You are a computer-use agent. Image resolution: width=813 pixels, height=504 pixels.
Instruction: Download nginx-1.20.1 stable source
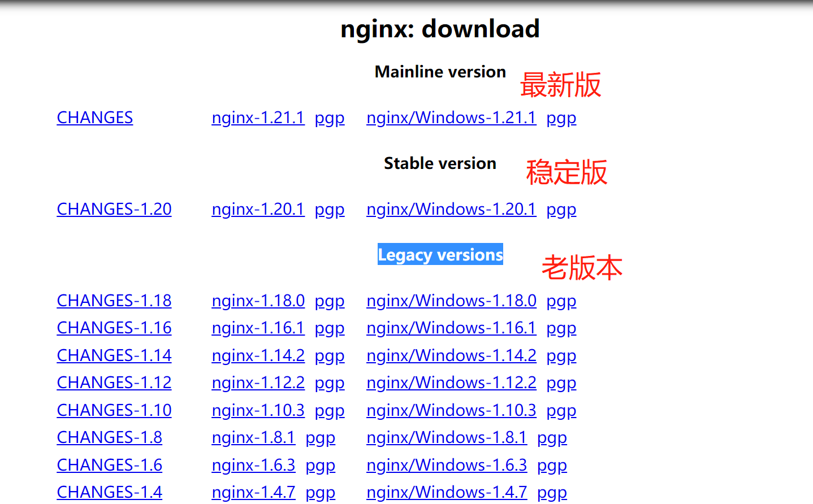tap(258, 209)
